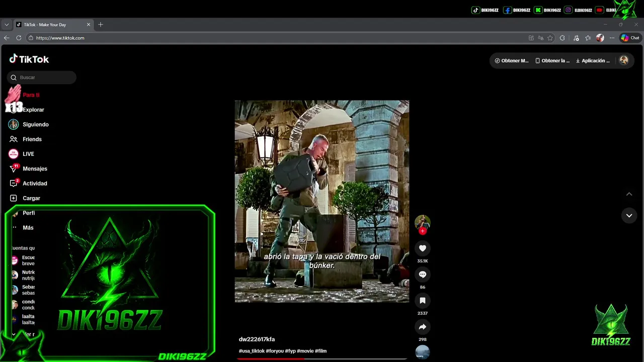
Task: Like the video with heart icon
Action: pos(423,248)
